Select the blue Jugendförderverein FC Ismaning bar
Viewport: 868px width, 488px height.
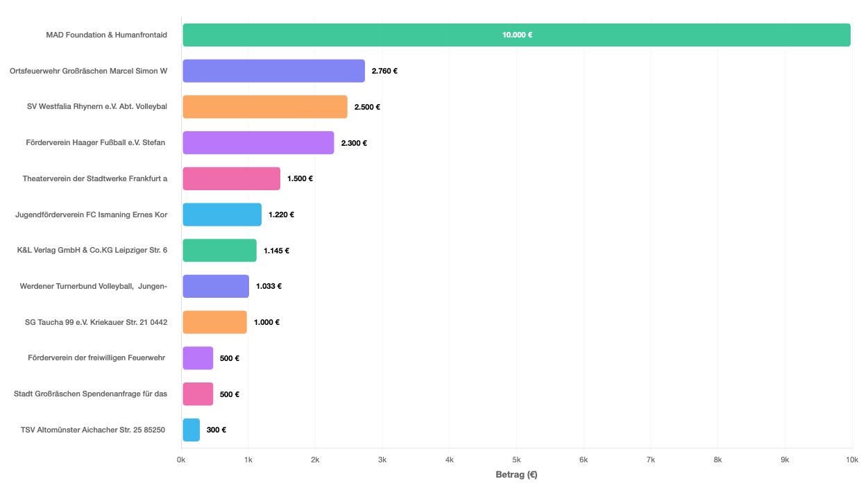222,214
